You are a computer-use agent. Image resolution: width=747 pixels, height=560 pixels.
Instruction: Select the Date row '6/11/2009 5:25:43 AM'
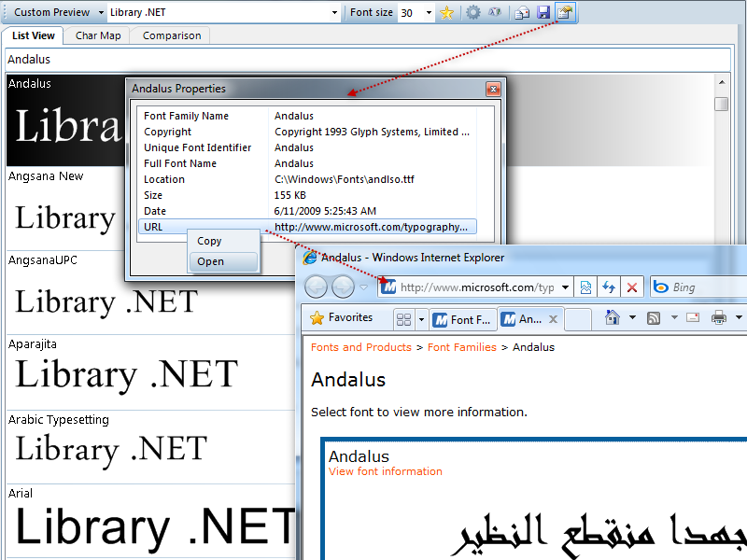click(x=307, y=211)
